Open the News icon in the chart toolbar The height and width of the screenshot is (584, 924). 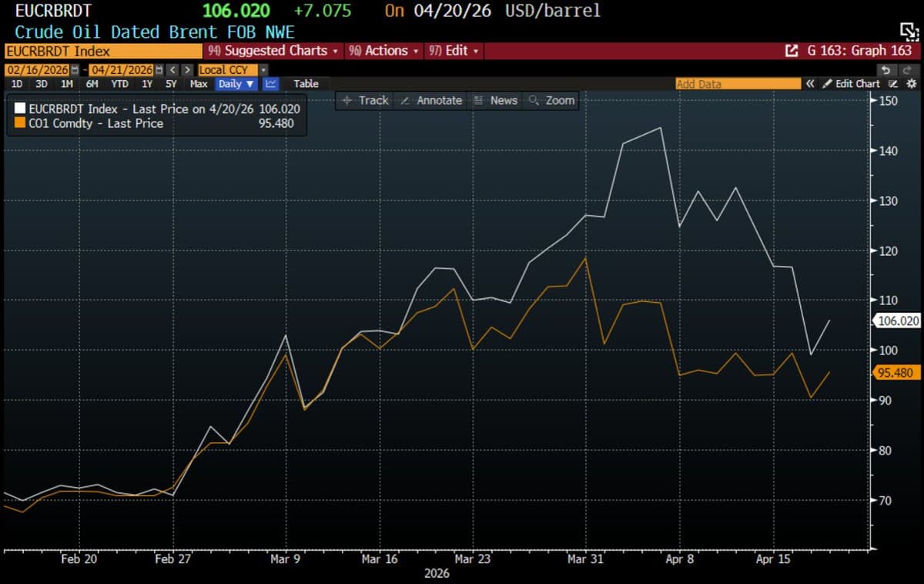[495, 100]
